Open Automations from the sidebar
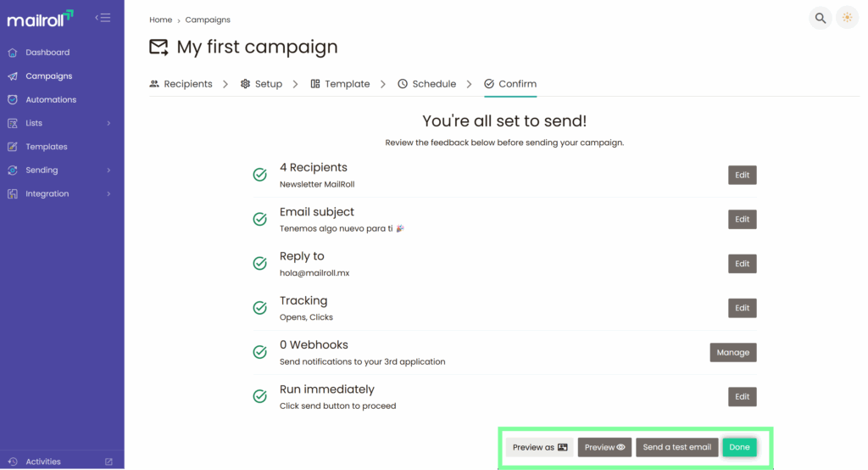Image resolution: width=868 pixels, height=470 pixels. tap(51, 99)
